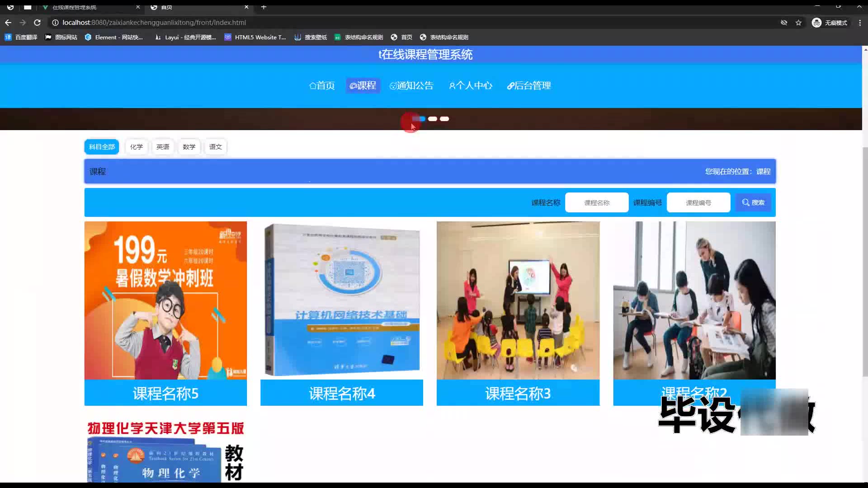Click 后台管理 link
868x488 pixels.
click(x=529, y=85)
